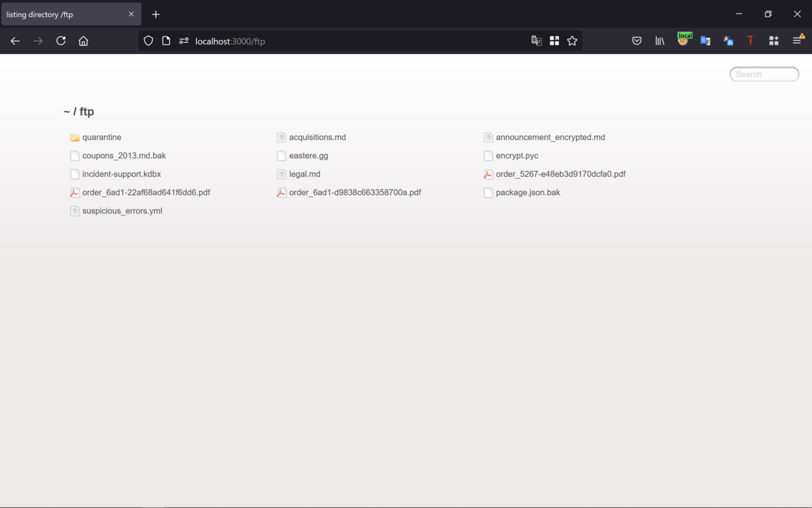The height and width of the screenshot is (508, 812).
Task: Go back to previous page
Action: pos(15,41)
